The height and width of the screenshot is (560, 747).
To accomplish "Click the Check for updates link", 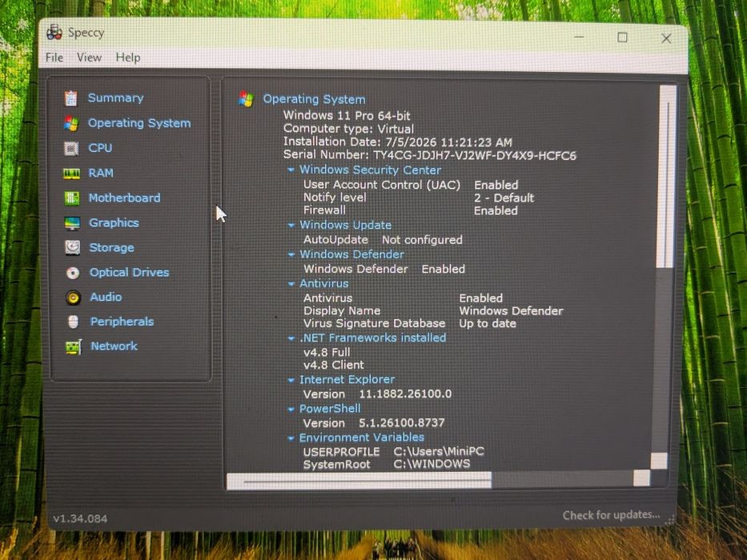I will point(611,514).
